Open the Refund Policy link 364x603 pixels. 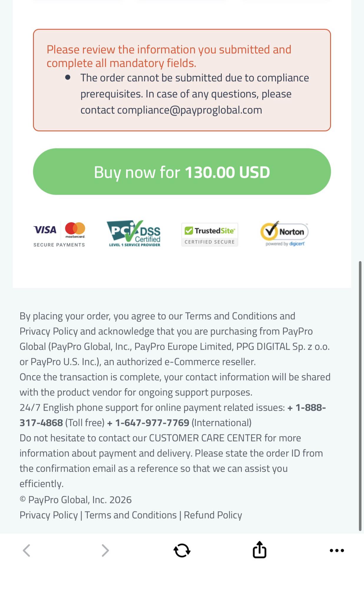[x=213, y=515]
